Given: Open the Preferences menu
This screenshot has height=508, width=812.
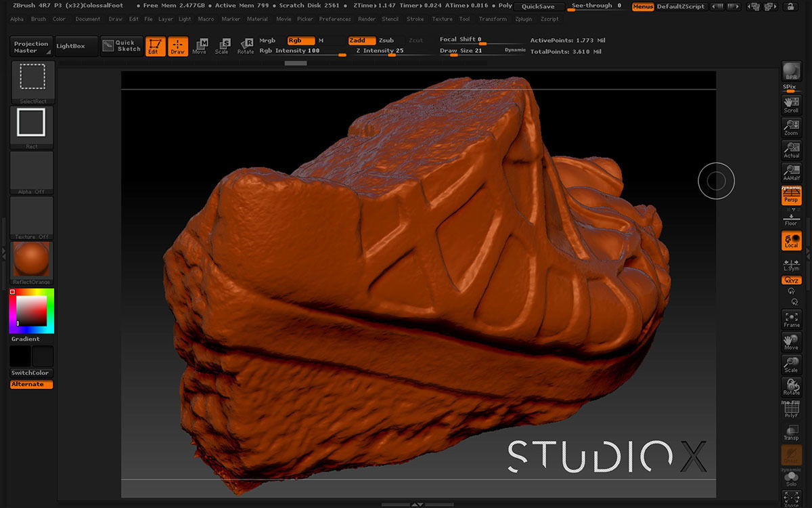Looking at the screenshot, I should 335,19.
